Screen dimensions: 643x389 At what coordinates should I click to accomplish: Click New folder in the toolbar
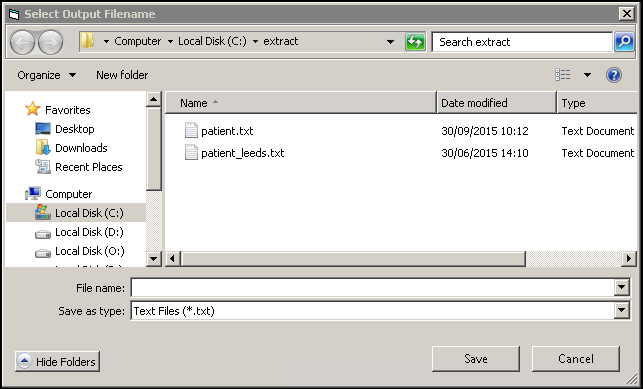coord(122,75)
